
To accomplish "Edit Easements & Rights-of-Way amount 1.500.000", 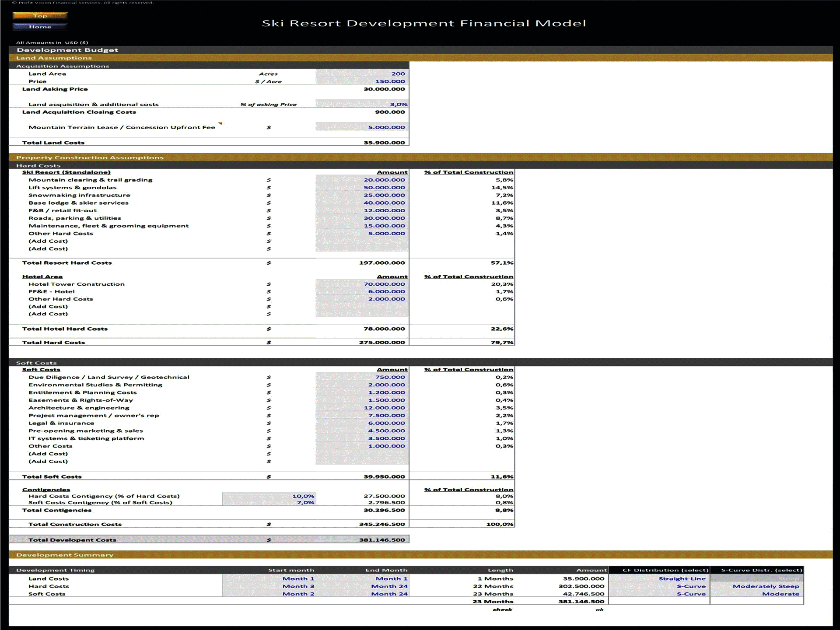I will [362, 400].
